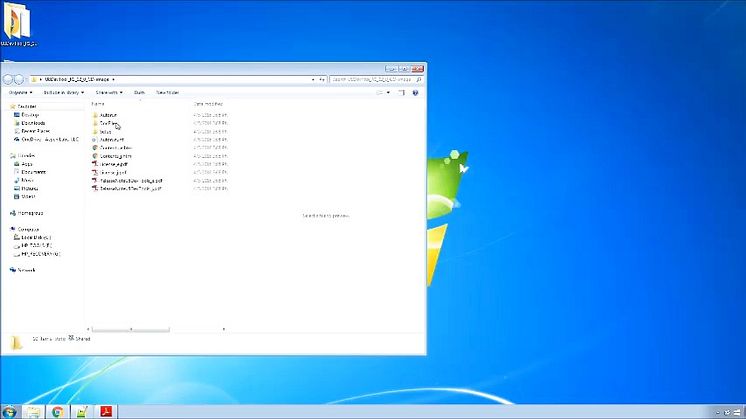Select the OneDrive entry in the sidebar
The height and width of the screenshot is (419, 746).
coord(50,139)
